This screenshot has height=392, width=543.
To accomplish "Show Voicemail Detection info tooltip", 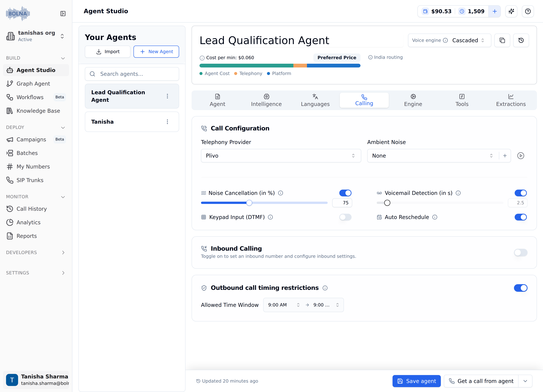I will [x=458, y=193].
